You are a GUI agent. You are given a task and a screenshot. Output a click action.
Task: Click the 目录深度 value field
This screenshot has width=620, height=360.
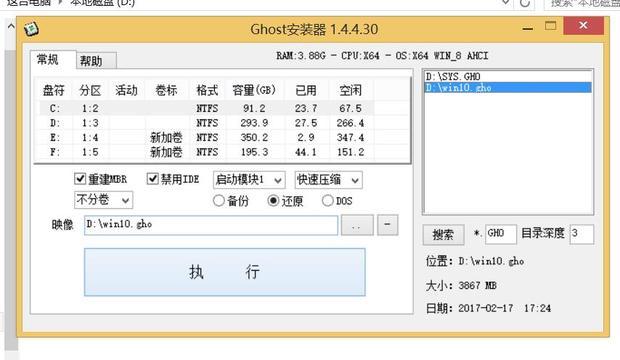click(x=581, y=234)
